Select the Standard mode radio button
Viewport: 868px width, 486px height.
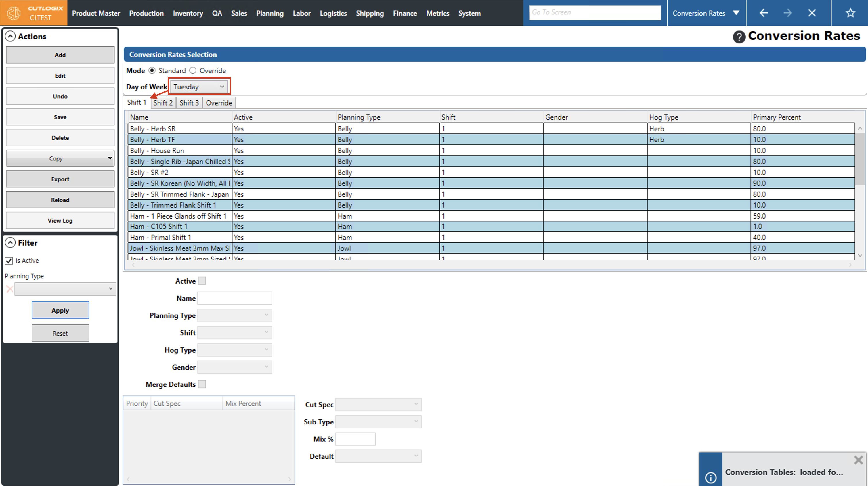pos(152,70)
